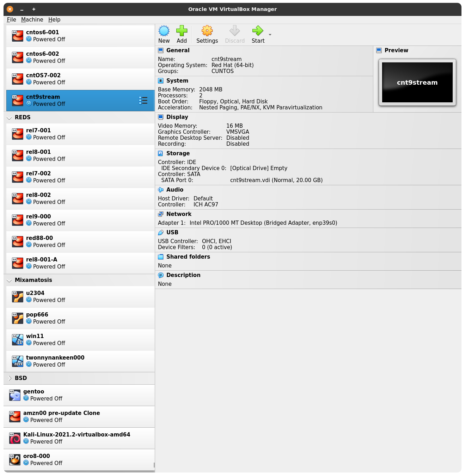Select the win11 Windows icon
This screenshot has width=465, height=476.
pos(18,340)
